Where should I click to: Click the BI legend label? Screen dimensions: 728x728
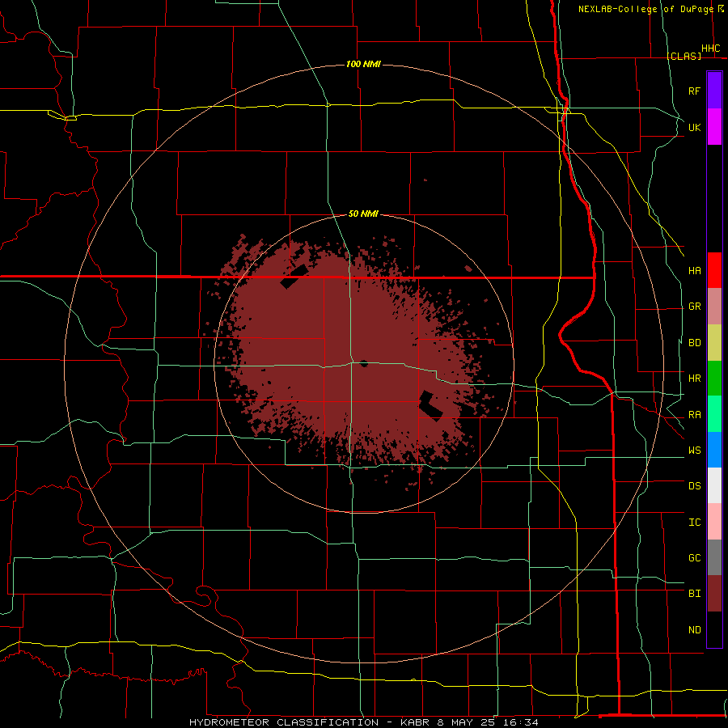[694, 594]
